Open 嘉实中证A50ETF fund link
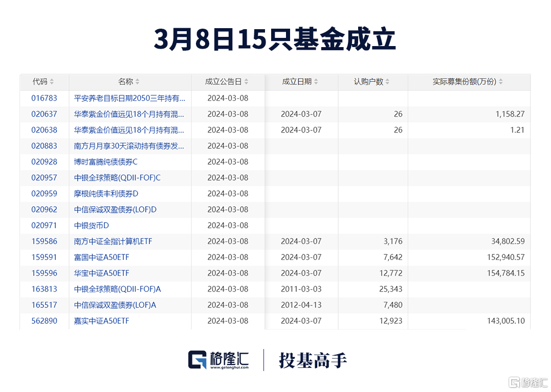 [x=102, y=321]
